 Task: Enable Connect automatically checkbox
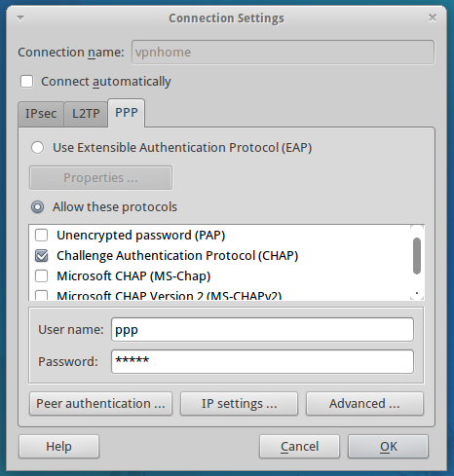point(26,82)
